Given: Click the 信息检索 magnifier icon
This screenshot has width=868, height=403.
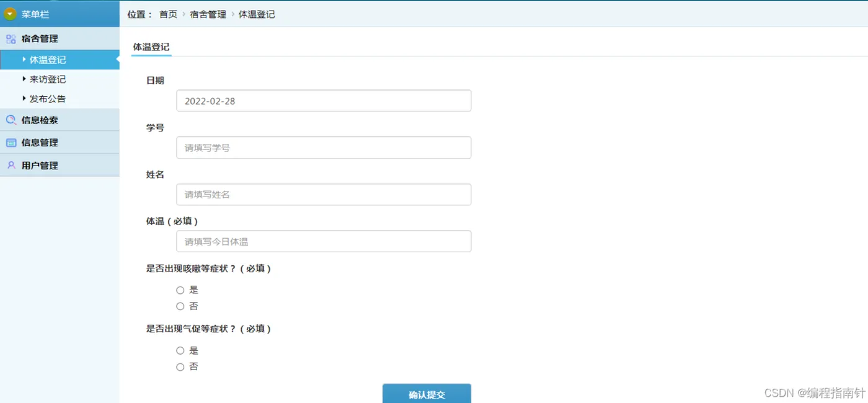Looking at the screenshot, I should [11, 120].
